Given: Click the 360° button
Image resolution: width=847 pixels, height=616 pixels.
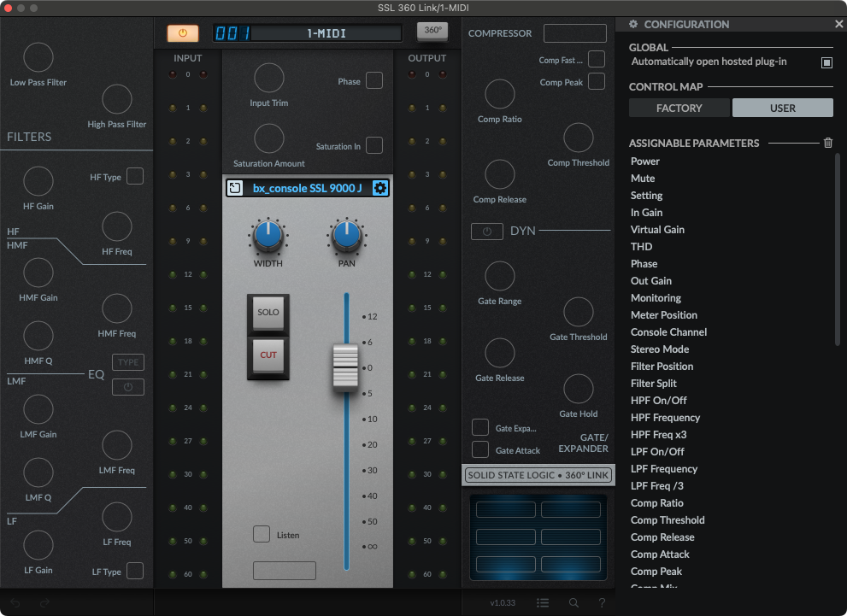Looking at the screenshot, I should point(432,31).
